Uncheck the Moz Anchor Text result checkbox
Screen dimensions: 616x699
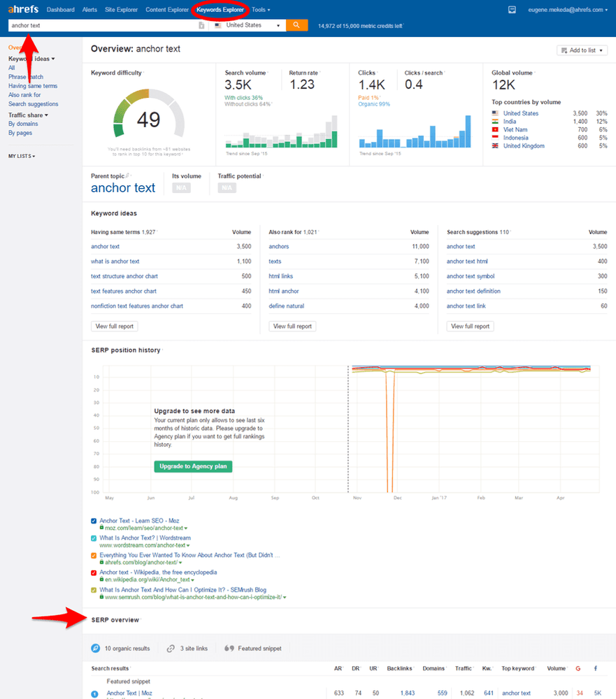[x=94, y=521]
